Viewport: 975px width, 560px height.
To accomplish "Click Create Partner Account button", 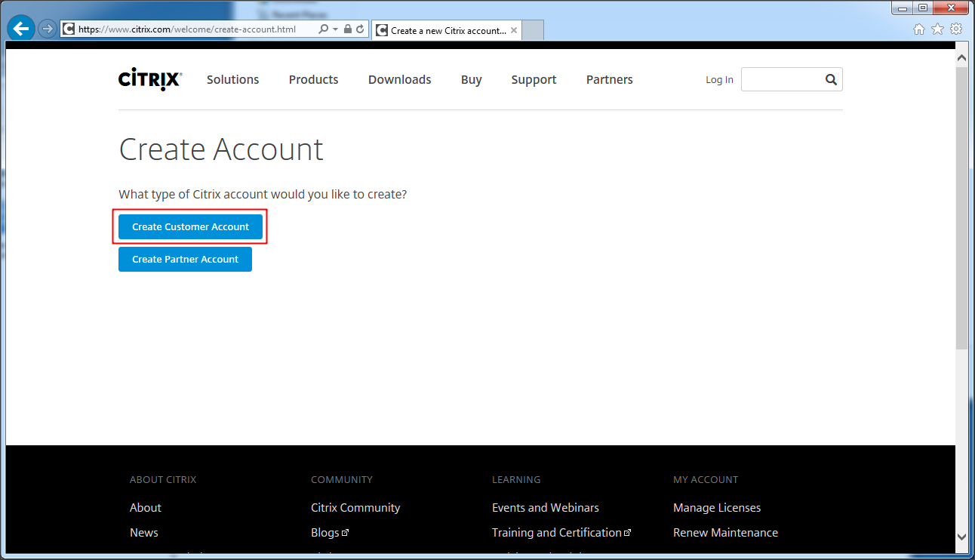I will (185, 260).
